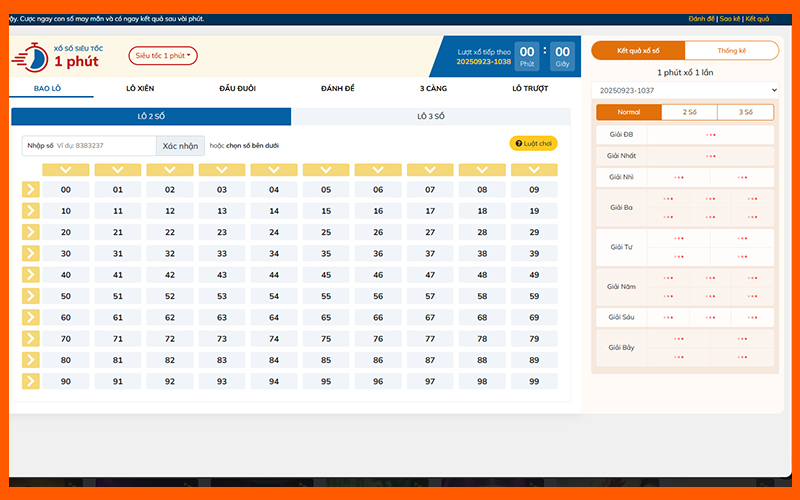Viewport: 800px width, 500px height.
Task: Click the yellow row arrow beside 90
Action: 30,381
